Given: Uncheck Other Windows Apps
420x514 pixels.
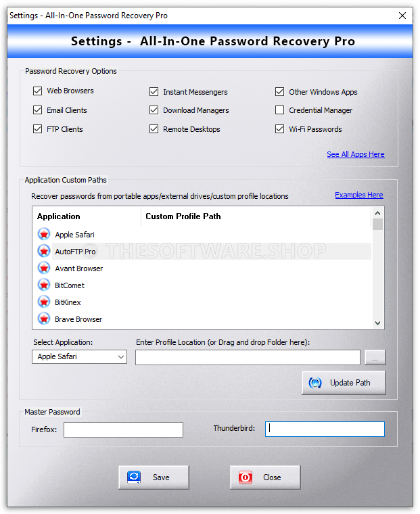Looking at the screenshot, I should (x=280, y=92).
